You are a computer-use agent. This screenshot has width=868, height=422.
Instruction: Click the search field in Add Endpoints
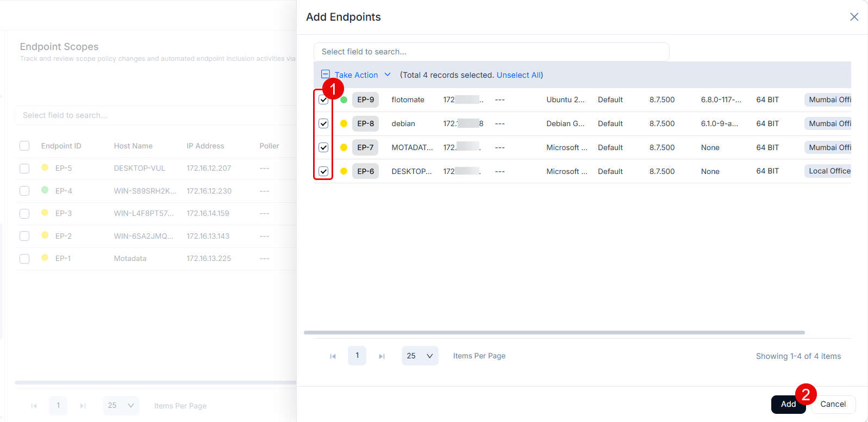tap(491, 52)
